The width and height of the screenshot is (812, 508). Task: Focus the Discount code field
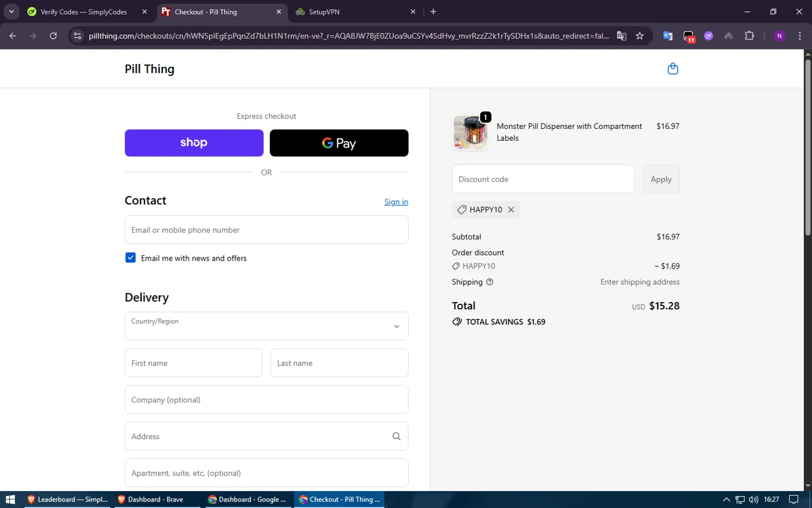coord(543,179)
